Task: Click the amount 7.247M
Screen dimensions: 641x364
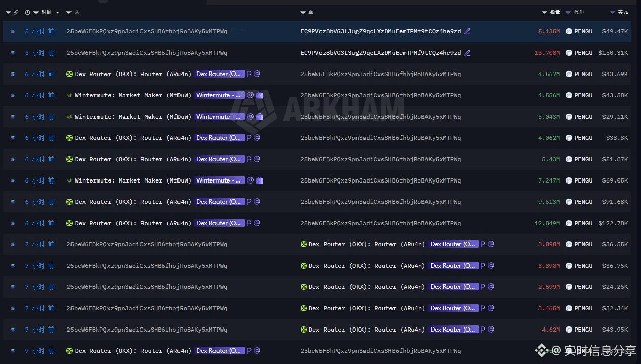Action: 549,180
